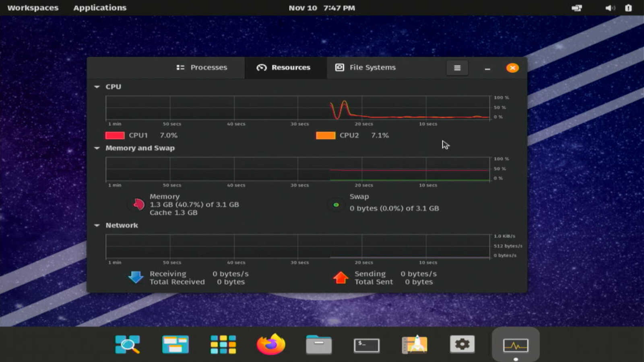Click the network status icon in top bar
Viewport: 644px width, 362px height.
(x=577, y=8)
